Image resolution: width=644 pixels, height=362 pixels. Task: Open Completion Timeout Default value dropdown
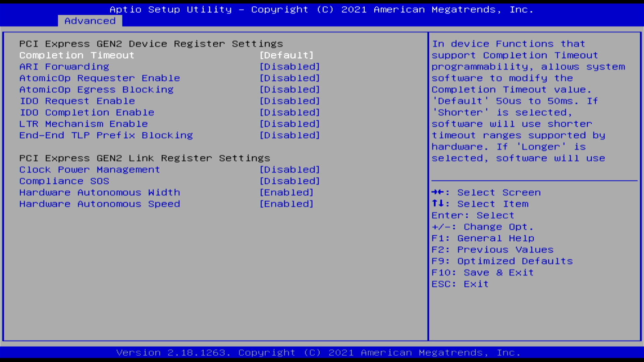pyautogui.click(x=286, y=55)
